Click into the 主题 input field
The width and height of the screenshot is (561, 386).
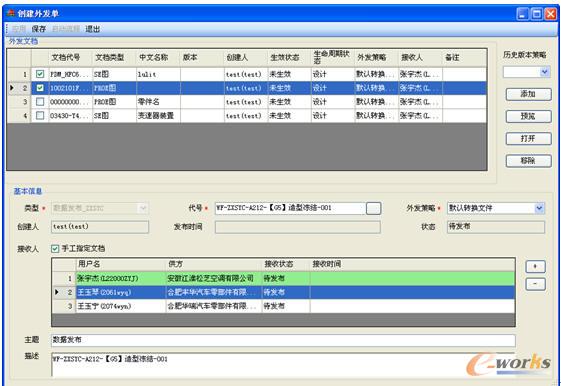point(283,340)
